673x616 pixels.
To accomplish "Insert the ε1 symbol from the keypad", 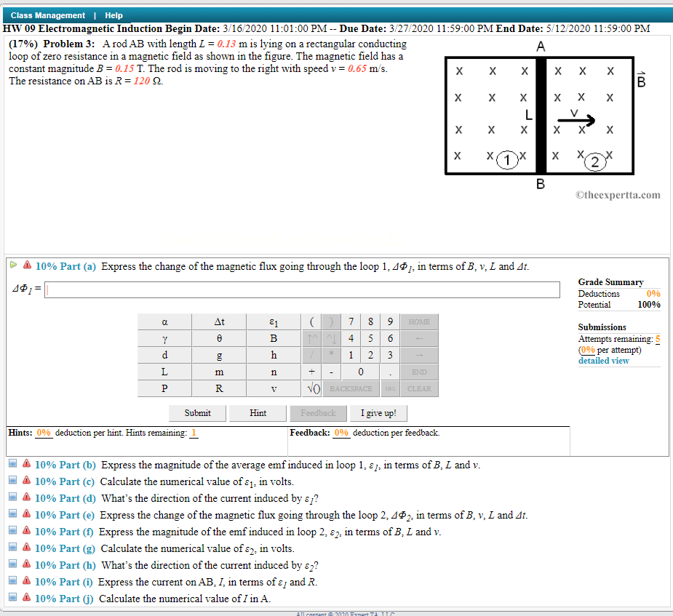I will point(274,321).
